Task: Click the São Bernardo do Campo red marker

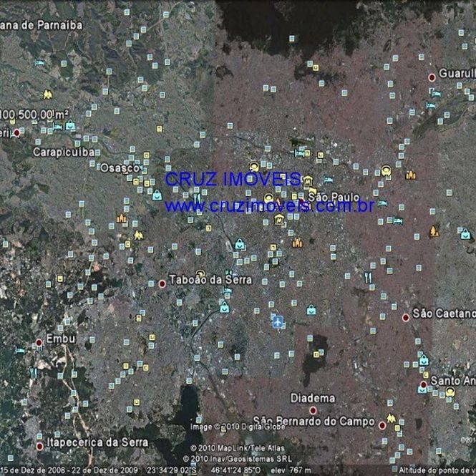Action: 382,426
